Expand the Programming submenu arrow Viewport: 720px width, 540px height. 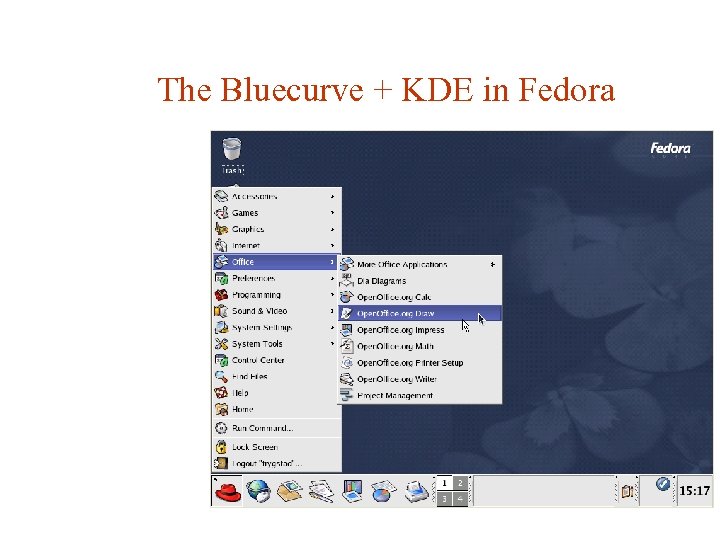pyautogui.click(x=332, y=294)
